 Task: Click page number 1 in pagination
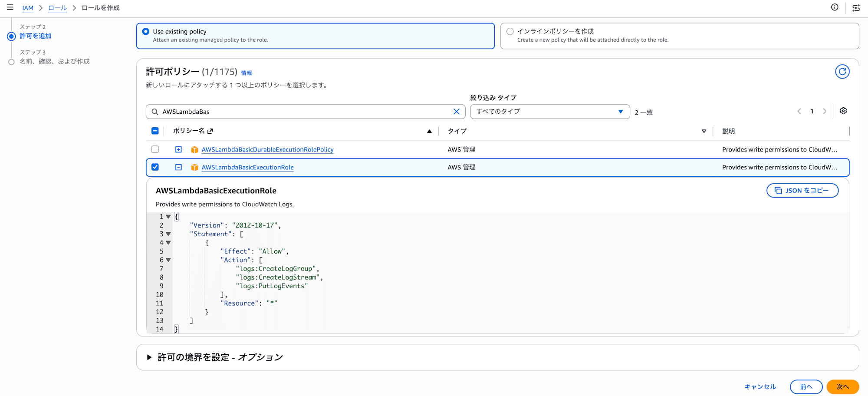[812, 111]
